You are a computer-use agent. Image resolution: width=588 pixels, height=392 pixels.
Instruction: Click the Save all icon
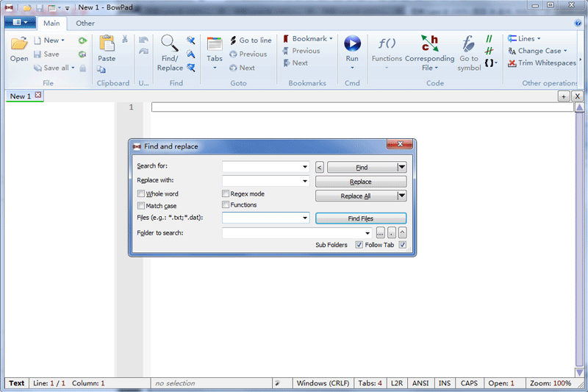(x=37, y=68)
